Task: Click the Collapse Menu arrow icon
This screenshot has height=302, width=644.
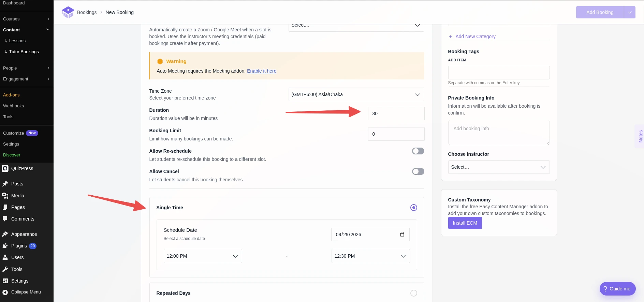Action: click(x=5, y=292)
